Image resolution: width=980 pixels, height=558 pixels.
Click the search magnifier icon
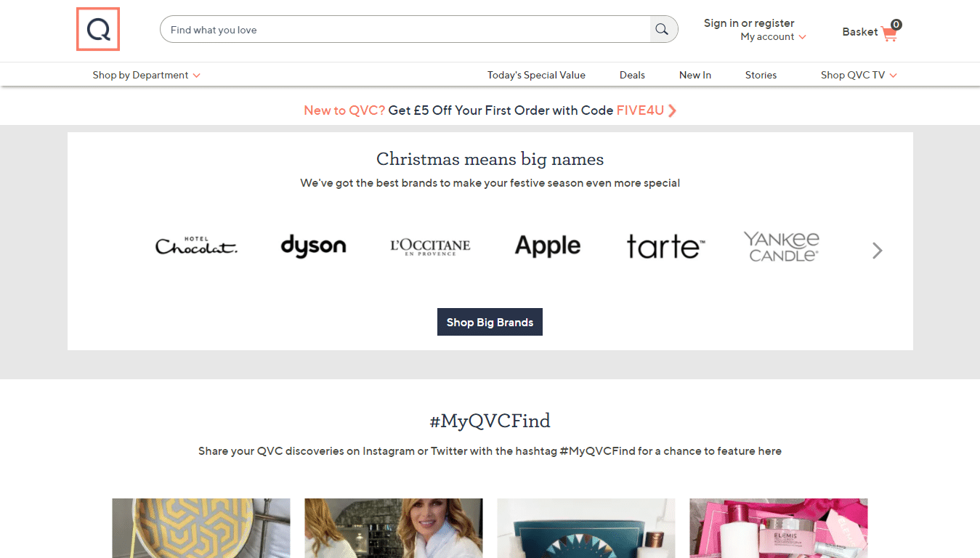coord(662,30)
